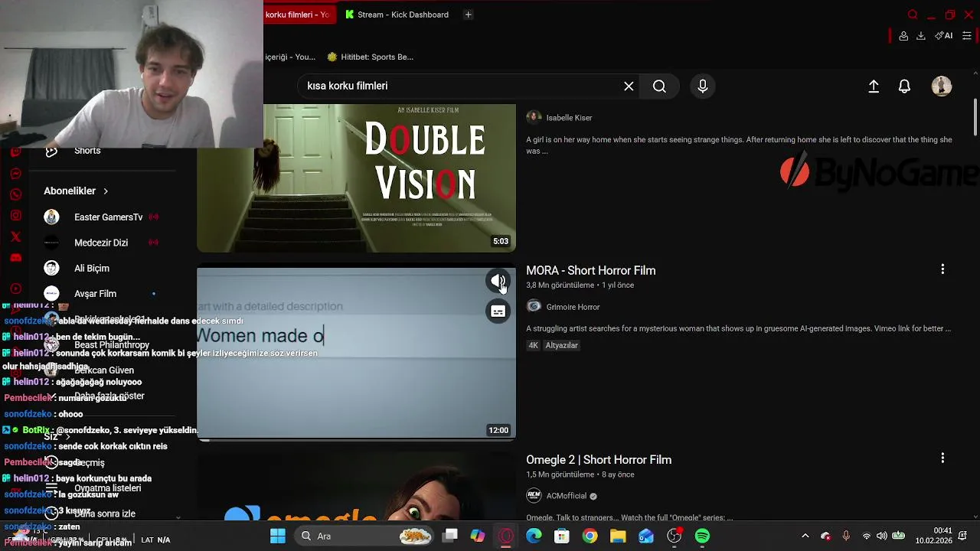Start voice search with the microphone icon
The width and height of the screenshot is (980, 551).
click(x=703, y=86)
